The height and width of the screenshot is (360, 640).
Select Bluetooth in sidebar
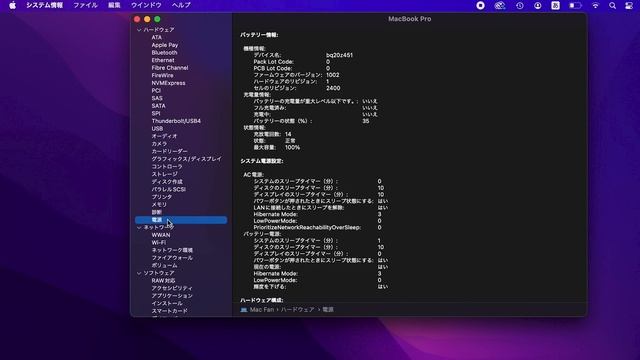[164, 53]
